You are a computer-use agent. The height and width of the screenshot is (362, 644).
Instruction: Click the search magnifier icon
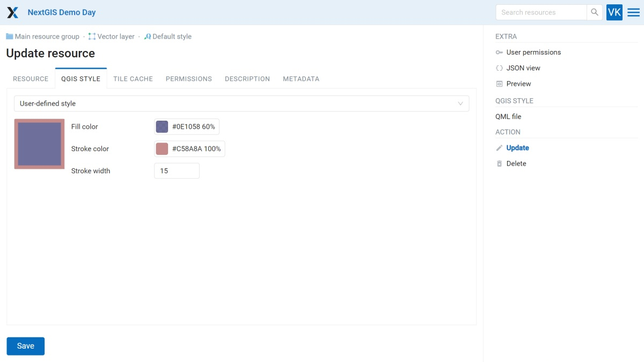(595, 11)
